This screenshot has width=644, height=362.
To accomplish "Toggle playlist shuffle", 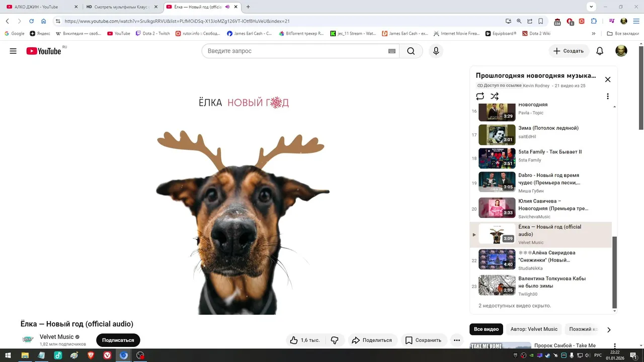I will [x=495, y=96].
